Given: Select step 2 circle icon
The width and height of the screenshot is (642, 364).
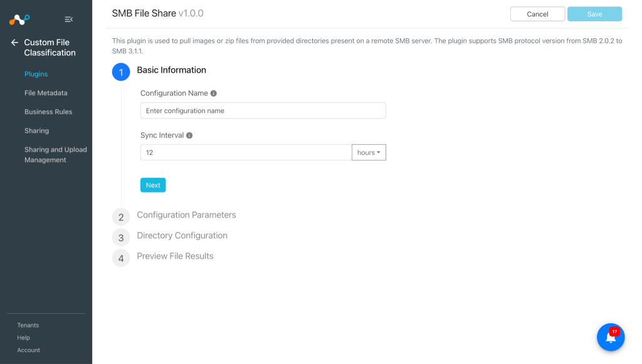Looking at the screenshot, I should click(x=121, y=217).
